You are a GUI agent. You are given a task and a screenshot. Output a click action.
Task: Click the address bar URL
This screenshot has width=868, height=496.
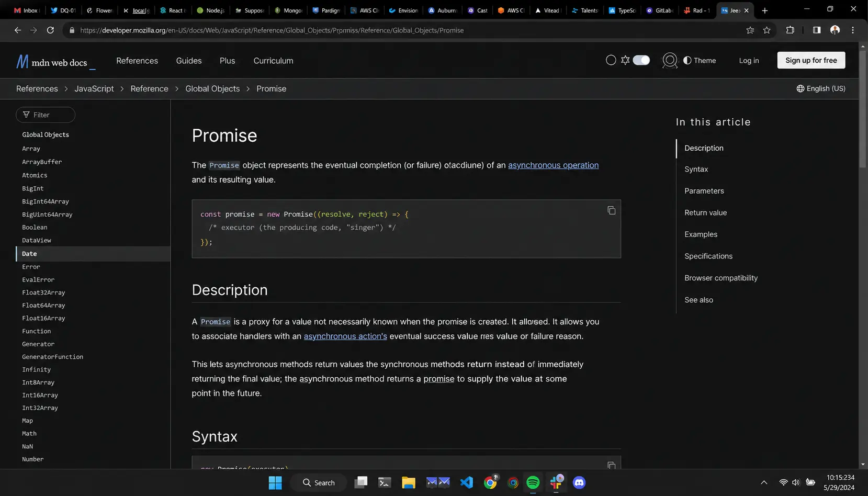pyautogui.click(x=272, y=30)
